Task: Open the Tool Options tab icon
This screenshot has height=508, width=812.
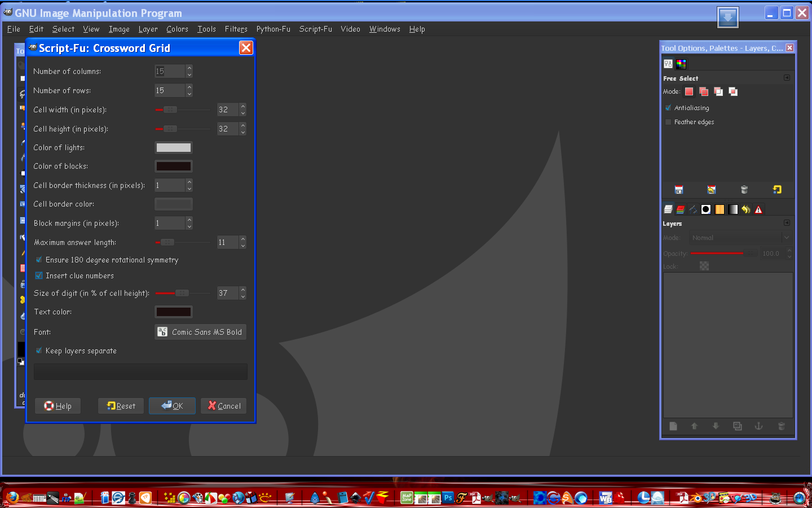Action: [668, 64]
